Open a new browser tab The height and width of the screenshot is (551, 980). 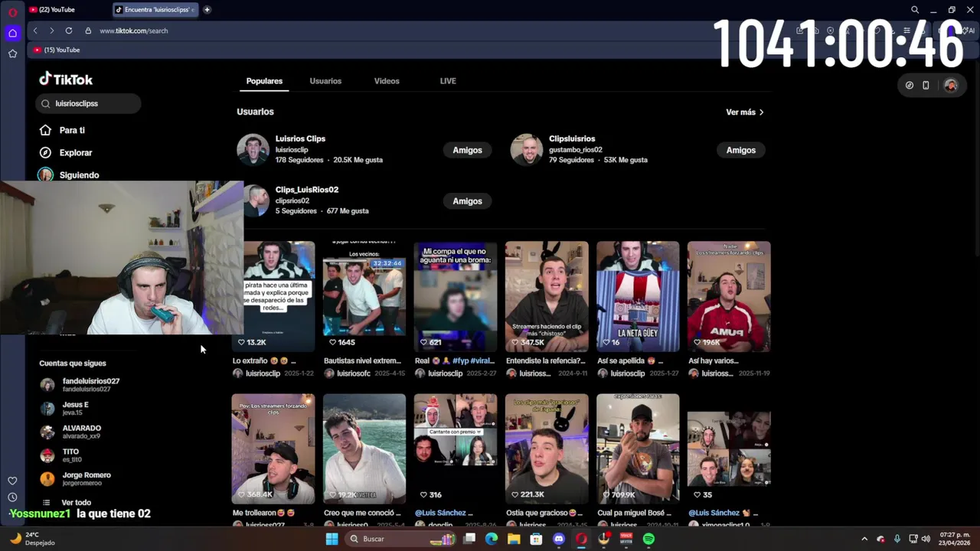(207, 10)
